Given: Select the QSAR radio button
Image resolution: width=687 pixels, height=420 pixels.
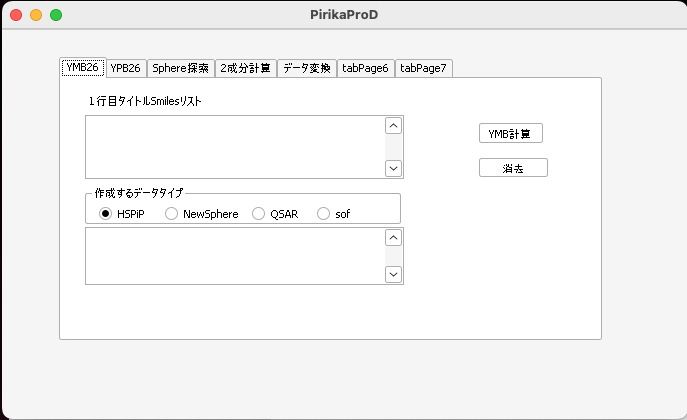Looking at the screenshot, I should coord(259,214).
